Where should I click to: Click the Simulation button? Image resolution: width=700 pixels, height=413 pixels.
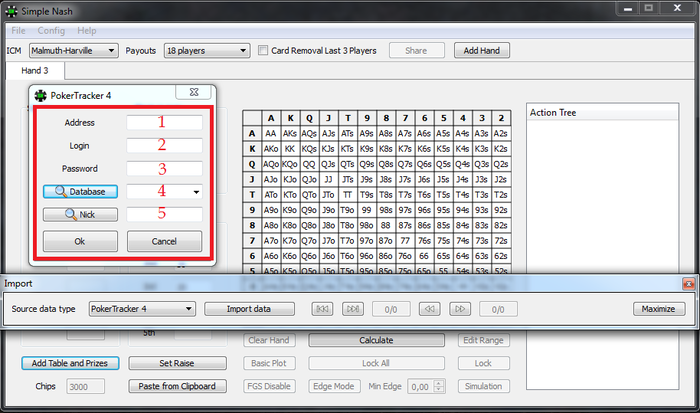tap(483, 386)
